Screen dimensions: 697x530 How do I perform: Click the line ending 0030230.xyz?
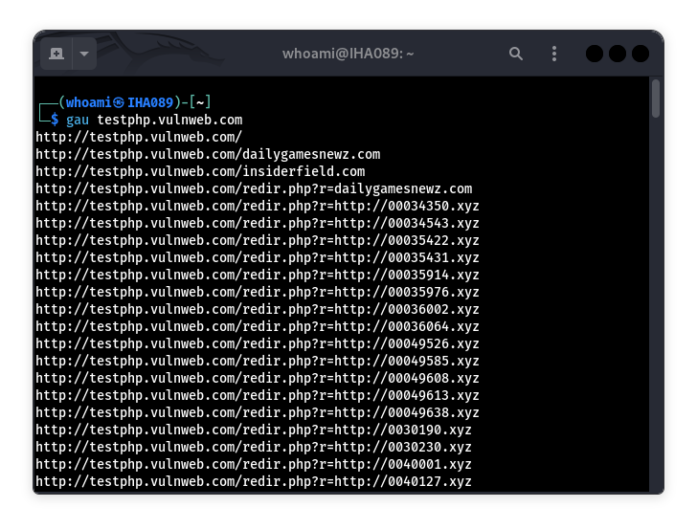click(253, 447)
